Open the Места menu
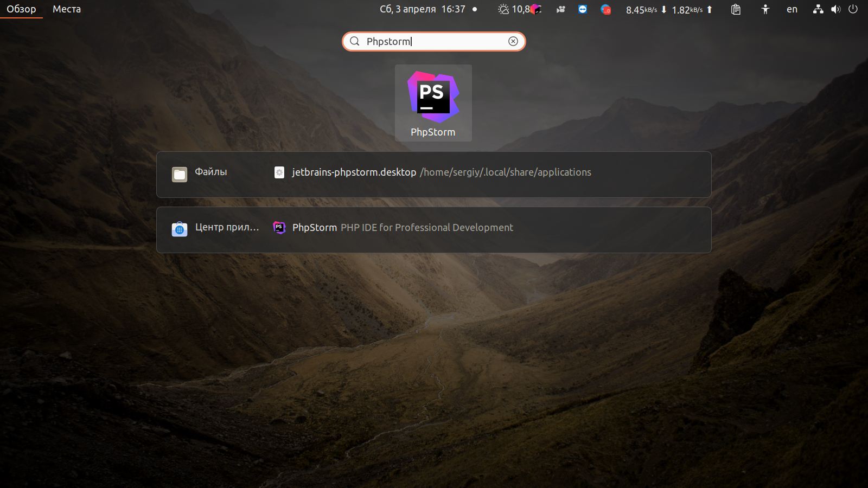The image size is (868, 488). click(x=67, y=9)
